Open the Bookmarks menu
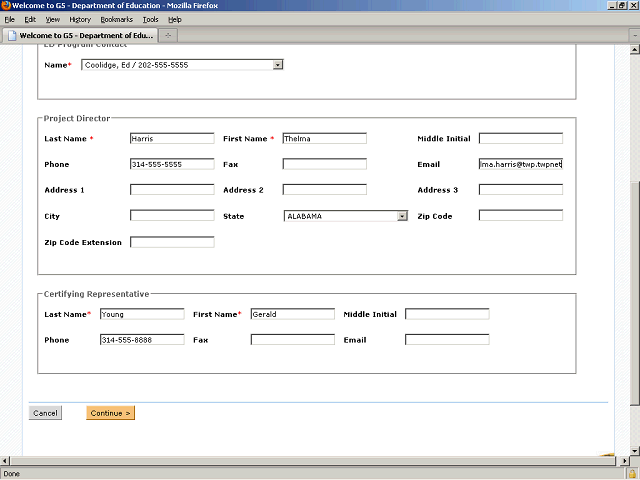 tap(117, 20)
